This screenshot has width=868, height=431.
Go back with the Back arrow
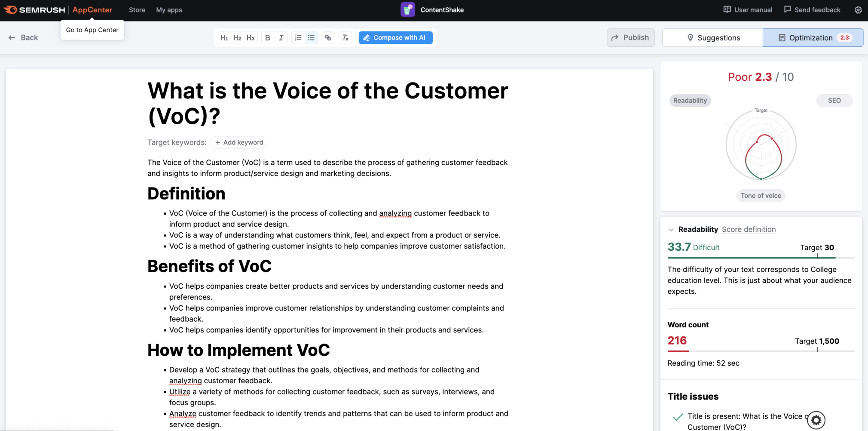pyautogui.click(x=23, y=38)
